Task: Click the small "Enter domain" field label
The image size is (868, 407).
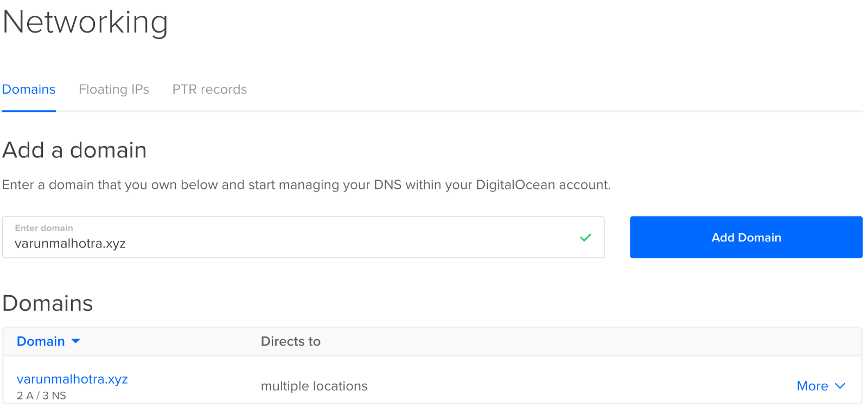Action: pyautogui.click(x=44, y=228)
